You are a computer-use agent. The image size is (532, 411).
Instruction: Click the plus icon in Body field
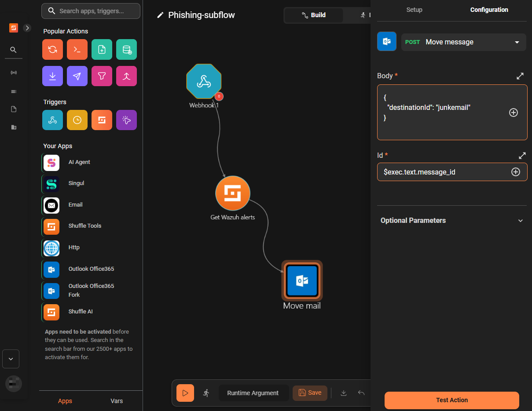[x=513, y=113]
